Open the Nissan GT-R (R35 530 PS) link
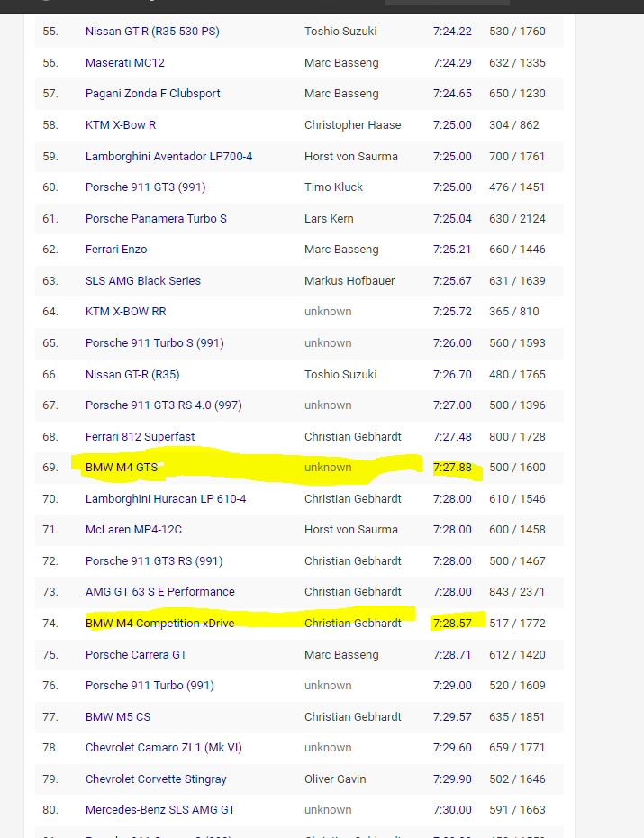Viewport: 644px width, 838px height. click(152, 32)
